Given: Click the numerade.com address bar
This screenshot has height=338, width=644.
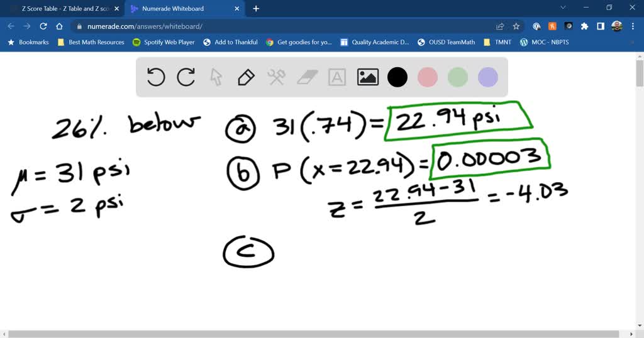Looking at the screenshot, I should (284, 26).
